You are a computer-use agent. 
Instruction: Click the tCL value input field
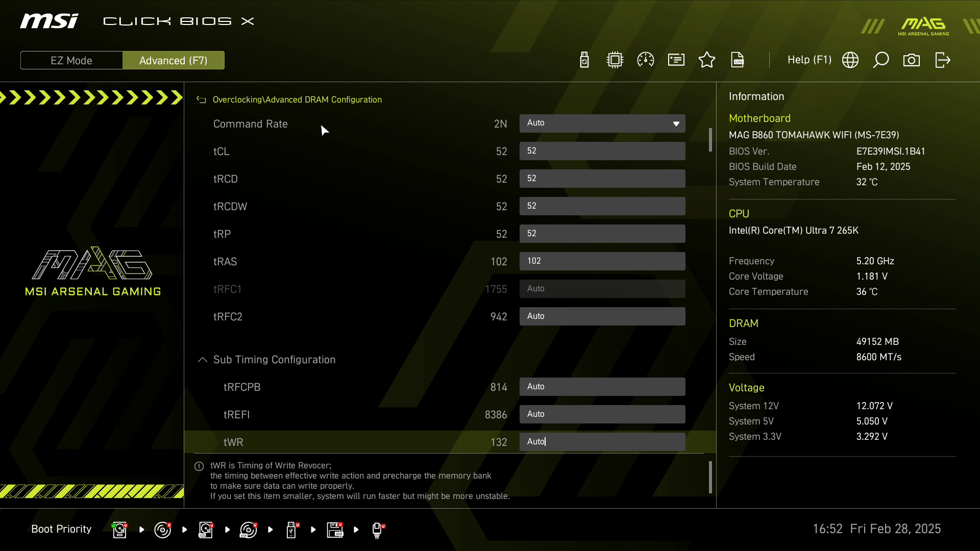pos(602,151)
